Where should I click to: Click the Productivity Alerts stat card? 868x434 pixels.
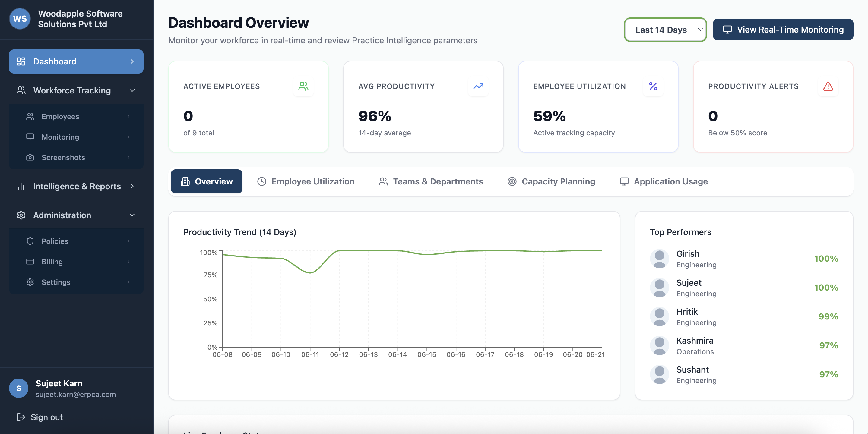(x=773, y=106)
